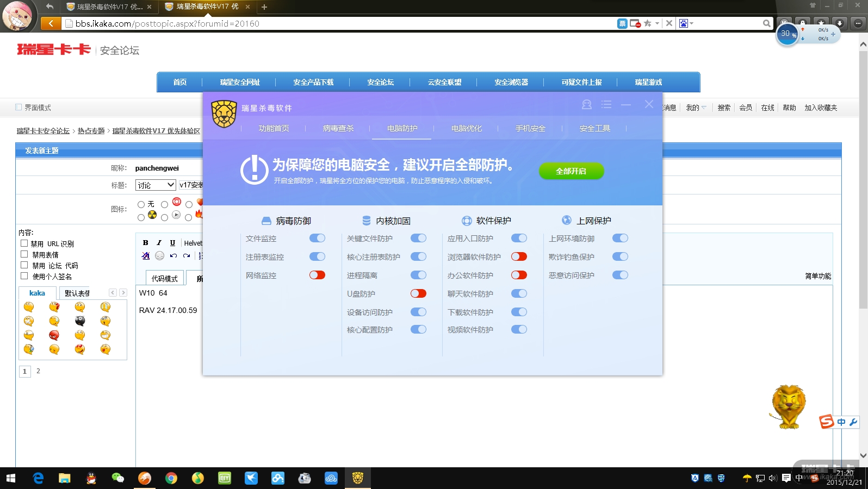Click the page vertical scrollbar thumb
This screenshot has height=489, width=868.
[x=863, y=180]
